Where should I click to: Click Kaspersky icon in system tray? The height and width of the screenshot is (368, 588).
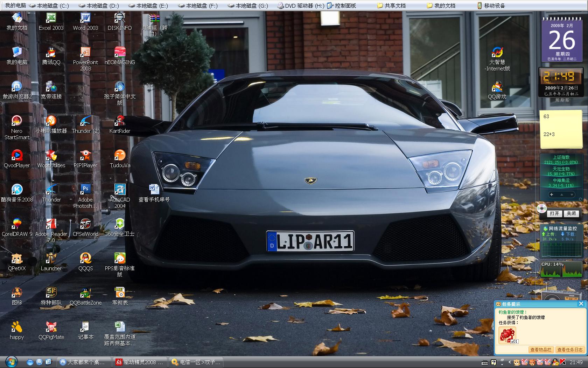563,362
